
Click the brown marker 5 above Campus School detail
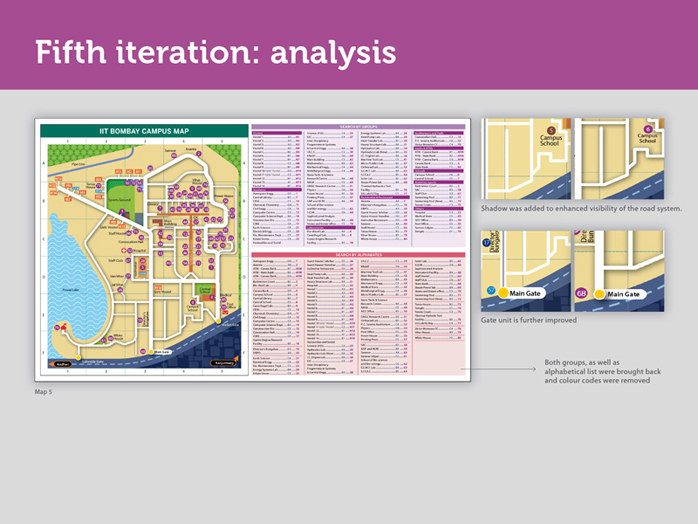(551, 130)
